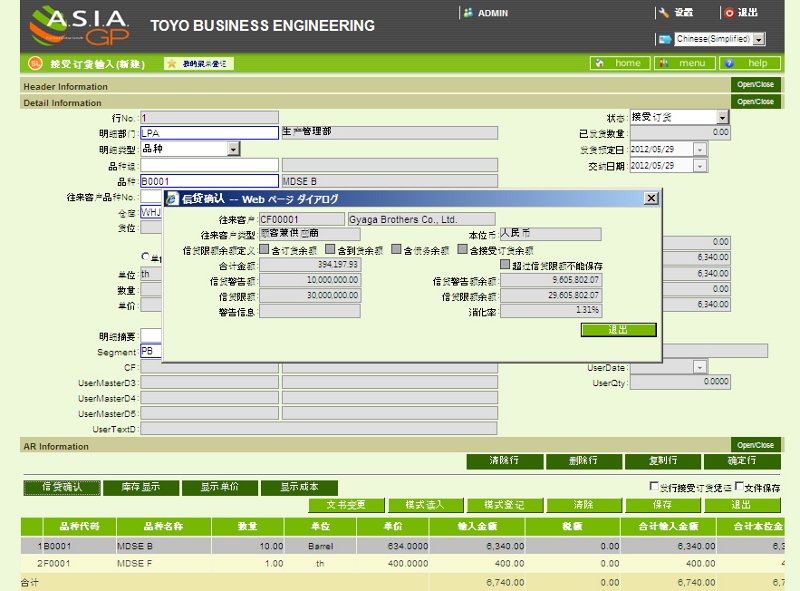Click the favorites star icon
This screenshot has width=800, height=591.
(172, 63)
